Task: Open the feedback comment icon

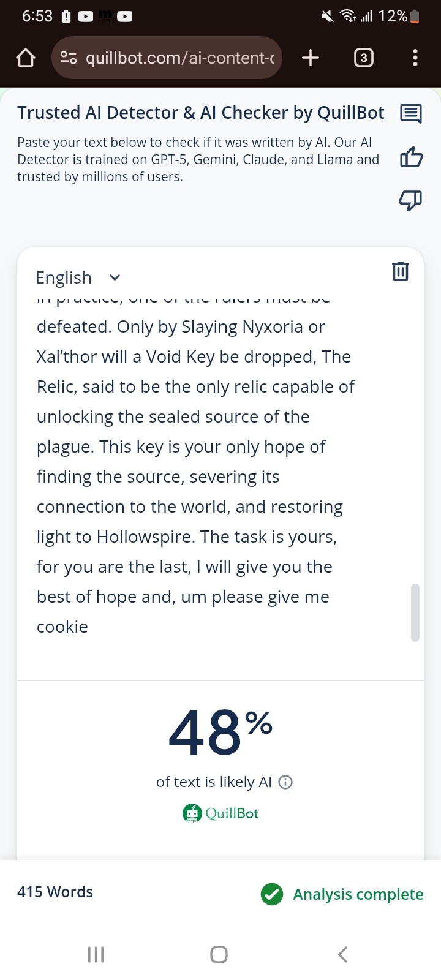Action: pos(410,113)
